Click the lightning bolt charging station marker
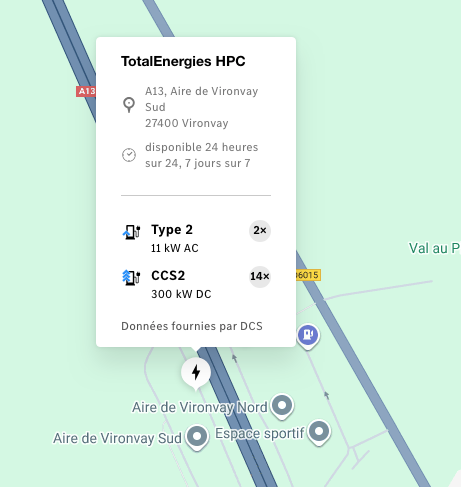 click(x=196, y=372)
